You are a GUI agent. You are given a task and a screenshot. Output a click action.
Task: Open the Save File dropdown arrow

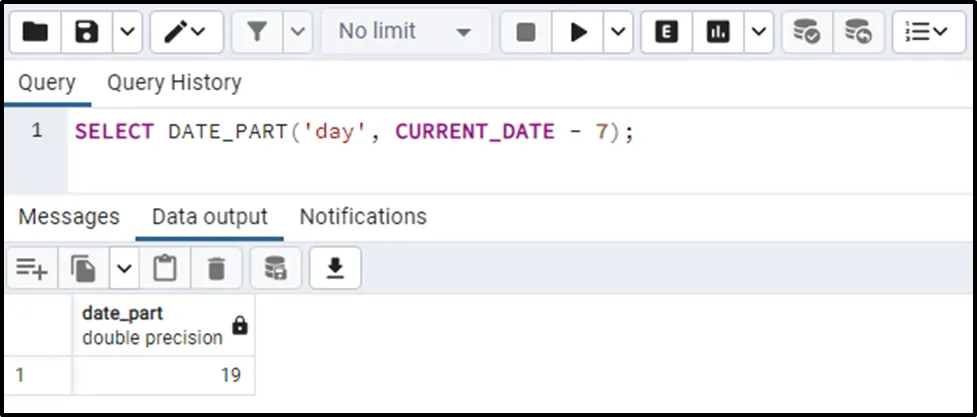pos(125,32)
